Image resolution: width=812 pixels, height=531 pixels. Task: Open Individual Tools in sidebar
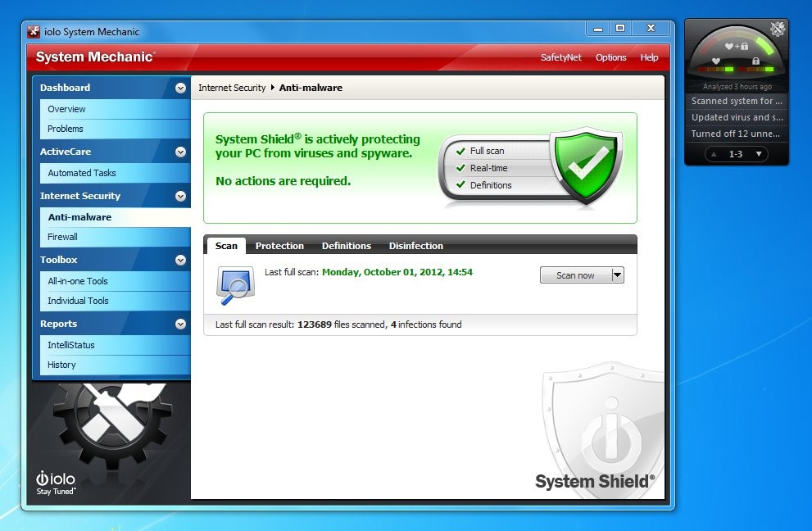pyautogui.click(x=115, y=301)
